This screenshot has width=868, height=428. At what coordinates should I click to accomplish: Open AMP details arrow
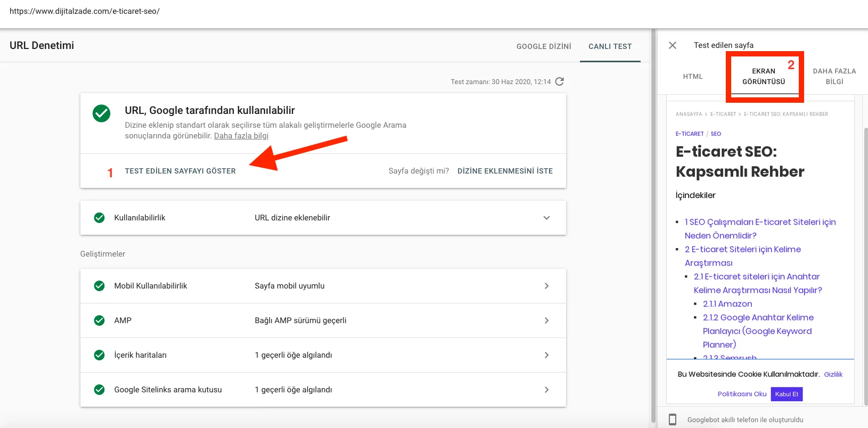546,320
